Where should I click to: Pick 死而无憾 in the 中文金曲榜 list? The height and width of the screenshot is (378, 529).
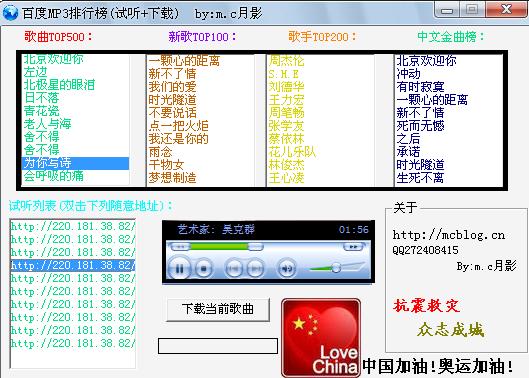(x=420, y=126)
